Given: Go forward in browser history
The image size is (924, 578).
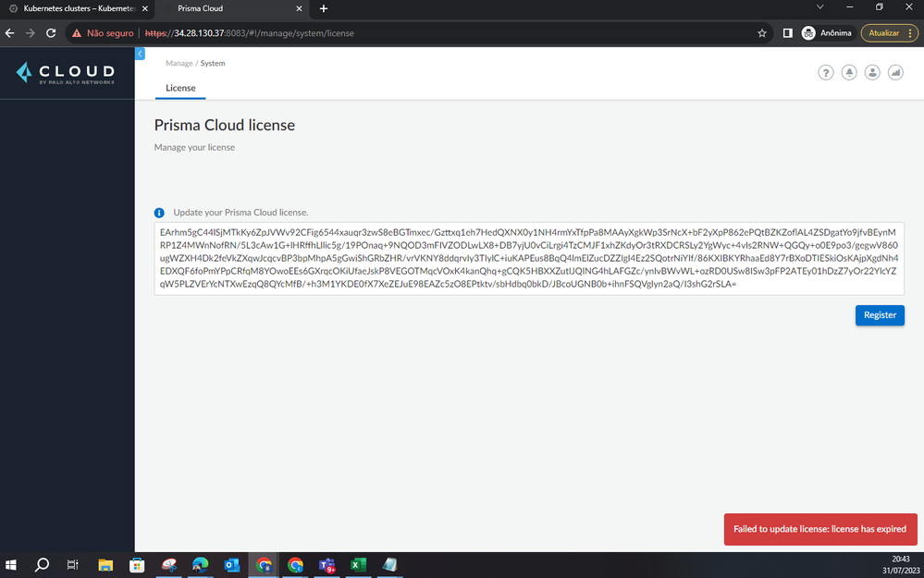Looking at the screenshot, I should click(x=30, y=33).
